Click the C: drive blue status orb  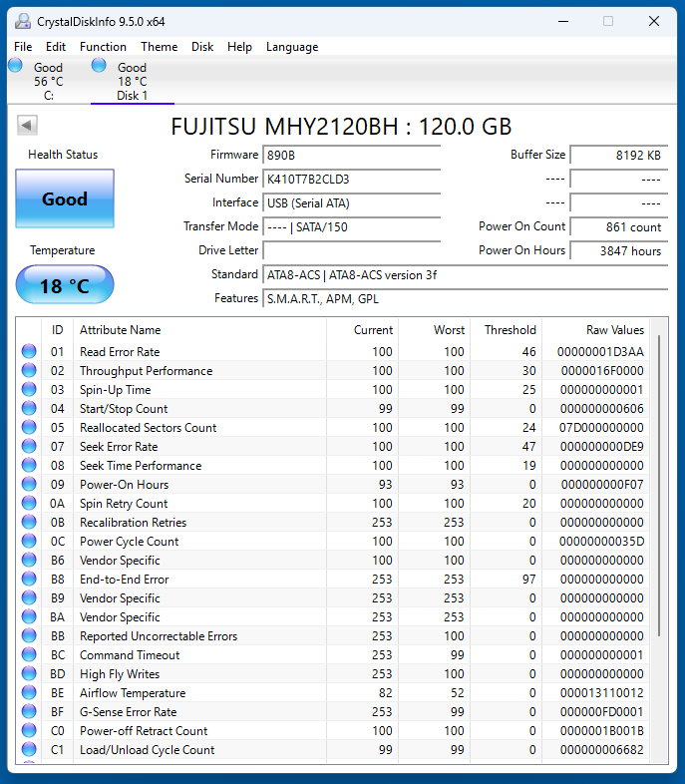pos(16,65)
